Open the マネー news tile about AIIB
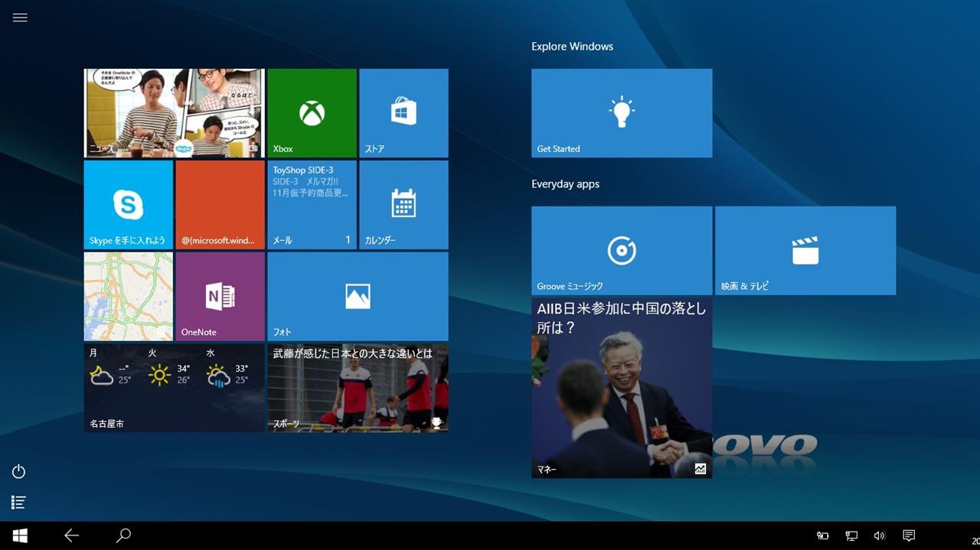Screen dimensions: 980x550 (x=622, y=389)
